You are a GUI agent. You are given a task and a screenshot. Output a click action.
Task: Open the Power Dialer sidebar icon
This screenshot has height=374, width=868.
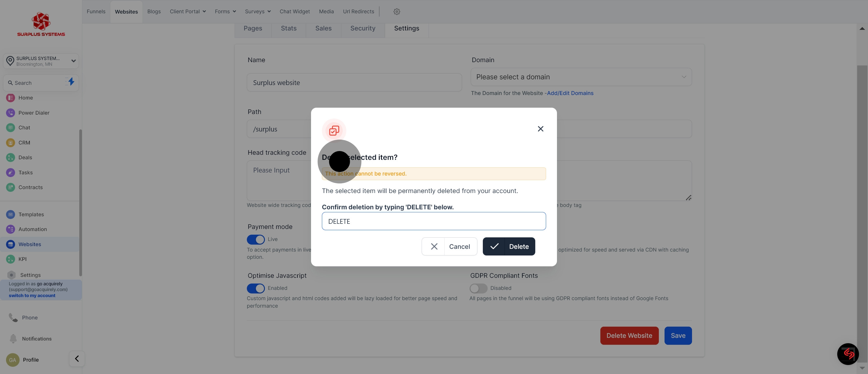pos(11,113)
